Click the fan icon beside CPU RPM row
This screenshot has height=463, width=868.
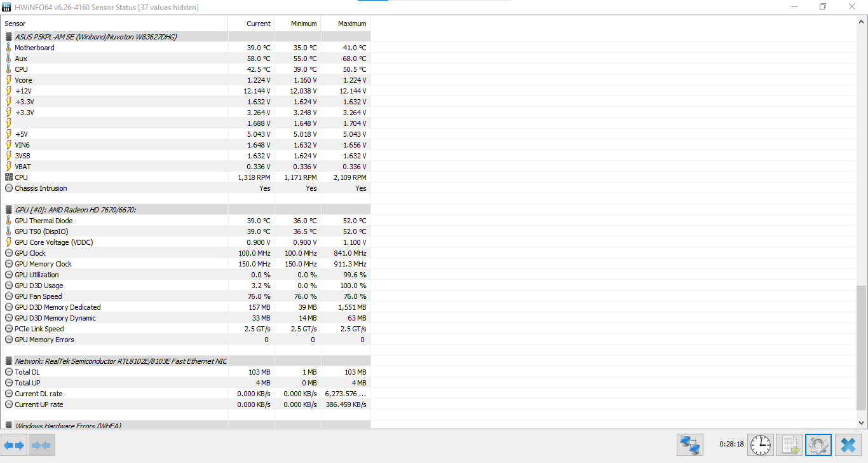pos(9,177)
